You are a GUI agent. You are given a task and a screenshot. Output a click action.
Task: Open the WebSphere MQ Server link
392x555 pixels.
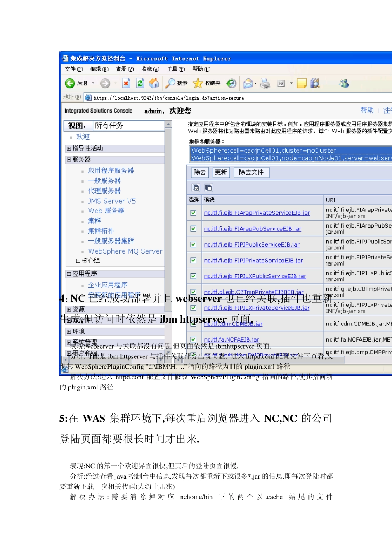click(125, 251)
